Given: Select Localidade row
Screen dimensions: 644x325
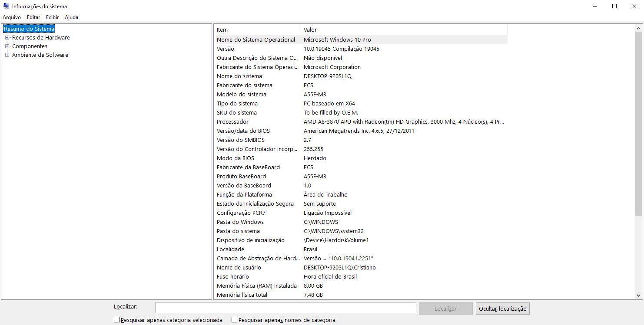Looking at the screenshot, I should pyautogui.click(x=361, y=249).
